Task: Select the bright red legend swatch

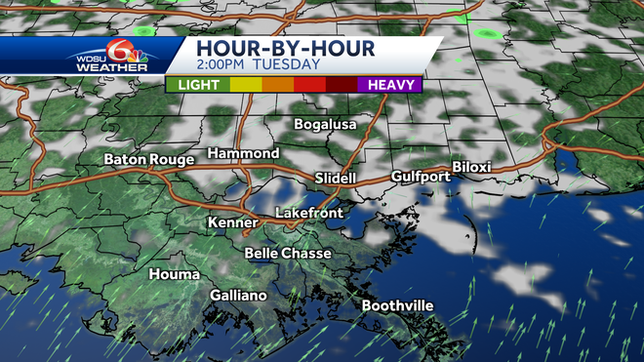Action: [x=310, y=85]
